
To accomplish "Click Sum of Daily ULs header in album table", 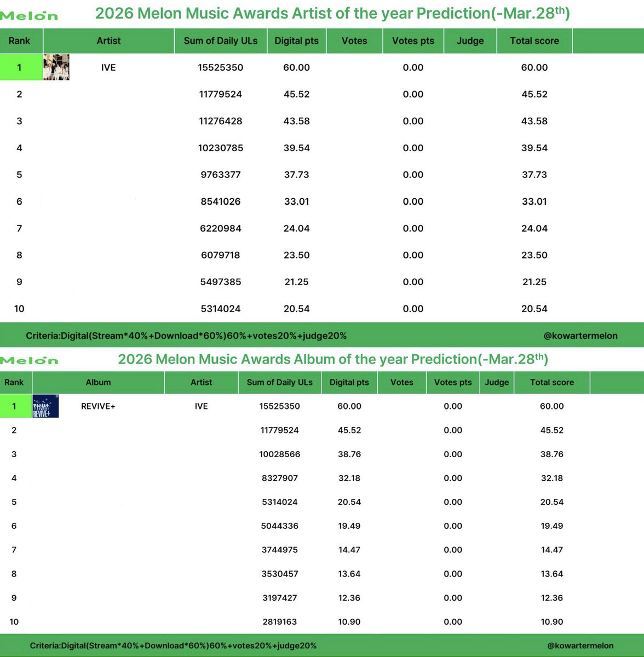I will click(x=280, y=382).
